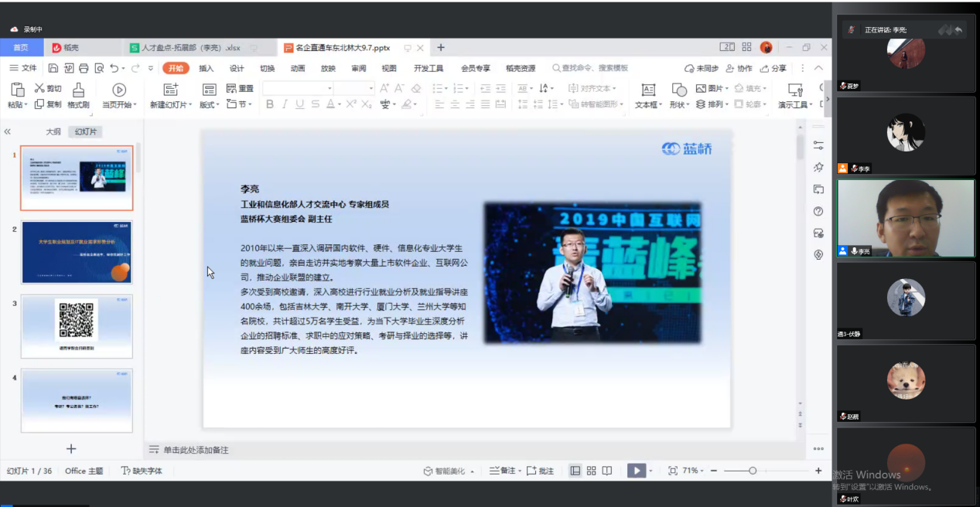Click the Collaborate (协作) button
Screen dimensions: 980x507
[x=739, y=68]
